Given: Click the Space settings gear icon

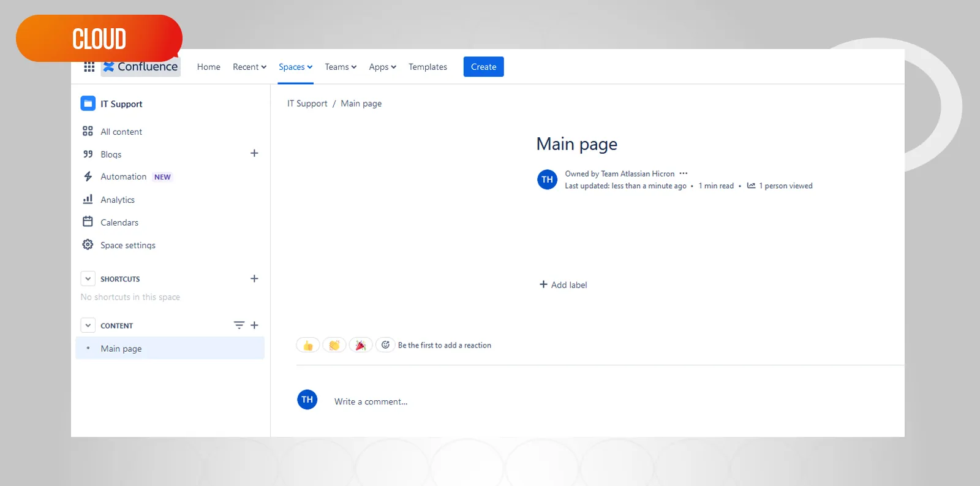Looking at the screenshot, I should point(88,245).
